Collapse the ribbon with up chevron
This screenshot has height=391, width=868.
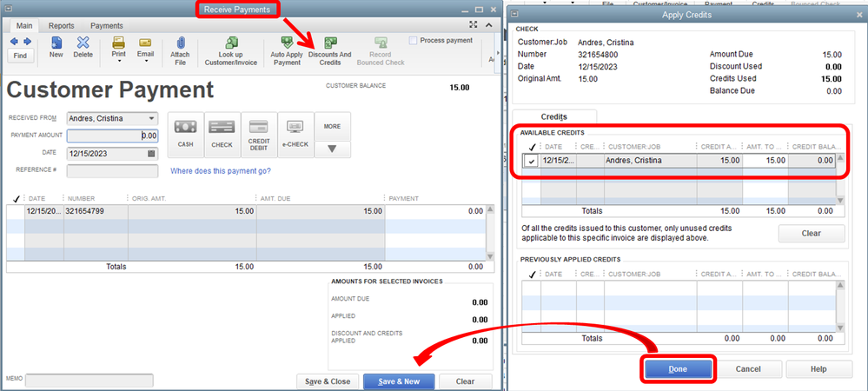click(489, 25)
